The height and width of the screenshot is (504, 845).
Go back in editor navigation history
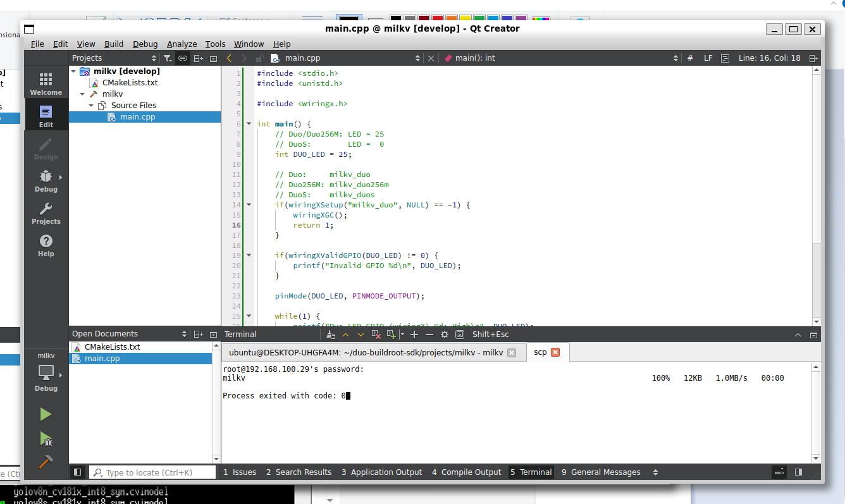coord(229,58)
